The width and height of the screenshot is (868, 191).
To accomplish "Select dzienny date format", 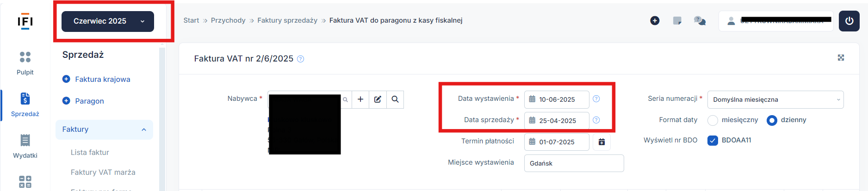I will (772, 120).
